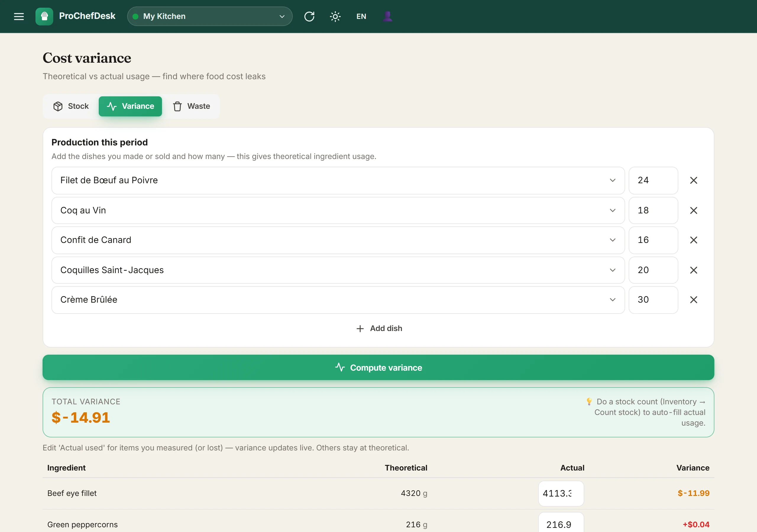Click the Add dish button

pyautogui.click(x=379, y=328)
